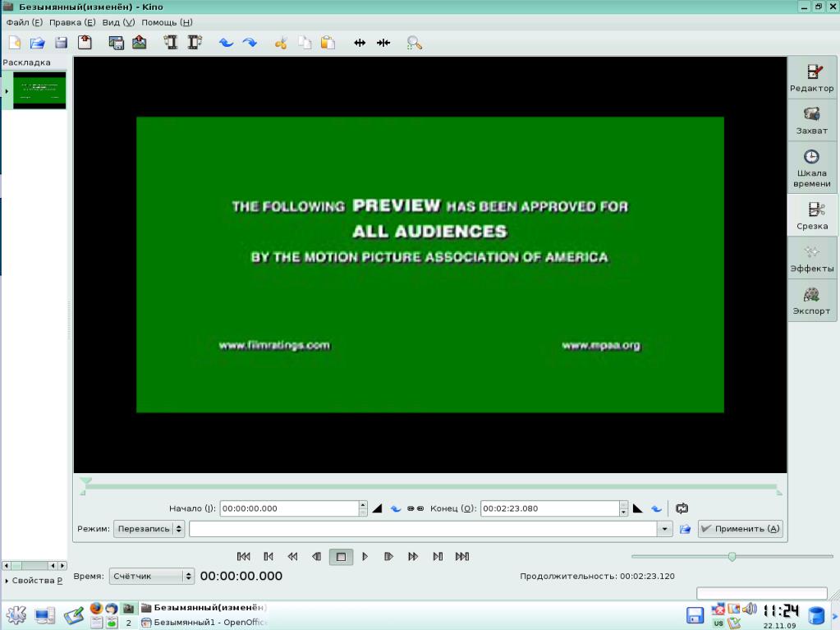Jump to the end of the movie

point(462,557)
